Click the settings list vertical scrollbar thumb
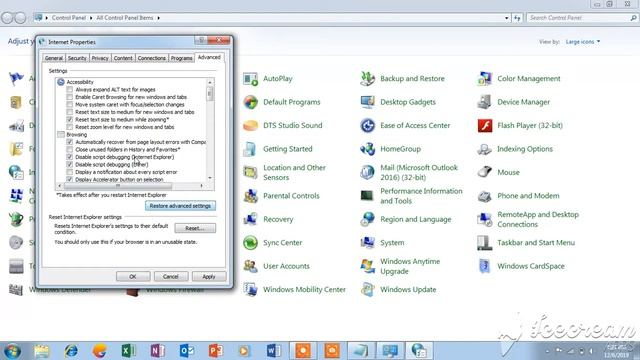Screen dimensions: 640x360 pyautogui.click(x=210, y=94)
